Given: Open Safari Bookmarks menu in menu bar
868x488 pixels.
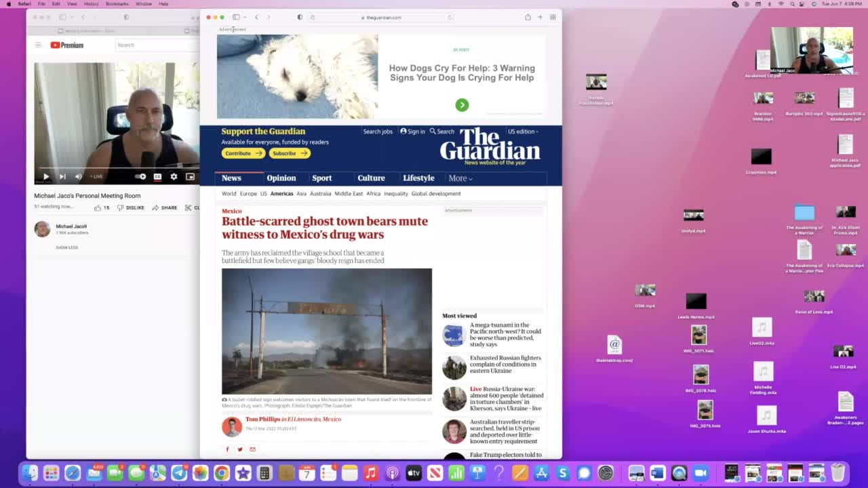Looking at the screenshot, I should point(117,4).
